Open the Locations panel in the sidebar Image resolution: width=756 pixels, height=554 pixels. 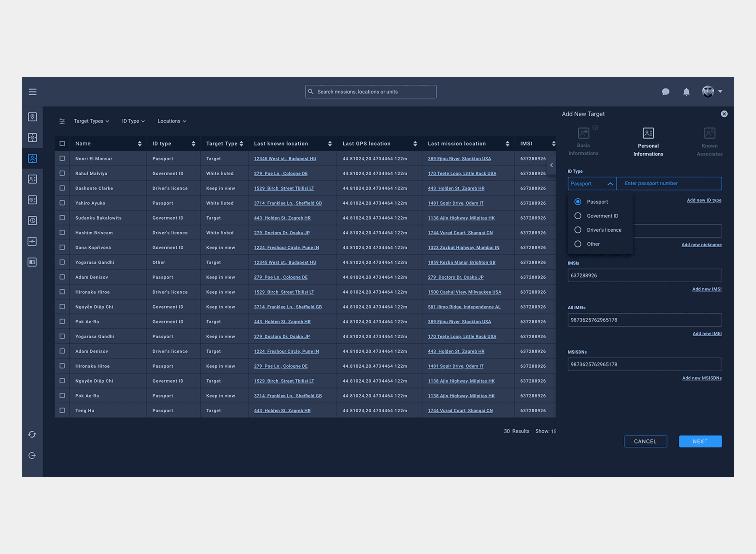[x=32, y=117]
